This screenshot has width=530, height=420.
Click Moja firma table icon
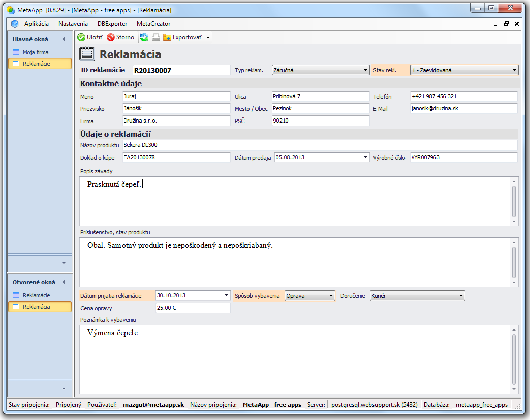pos(16,52)
